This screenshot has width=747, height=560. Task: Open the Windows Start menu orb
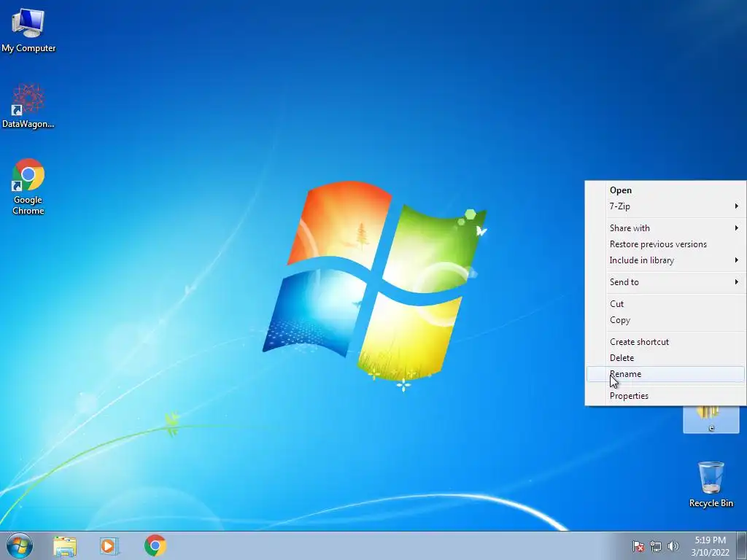pos(20,545)
